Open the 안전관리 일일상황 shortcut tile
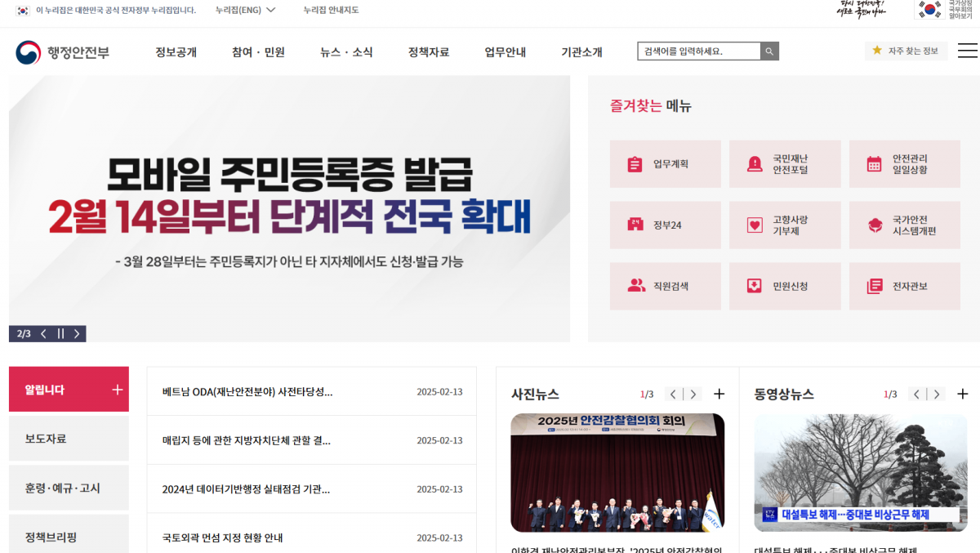 click(905, 164)
